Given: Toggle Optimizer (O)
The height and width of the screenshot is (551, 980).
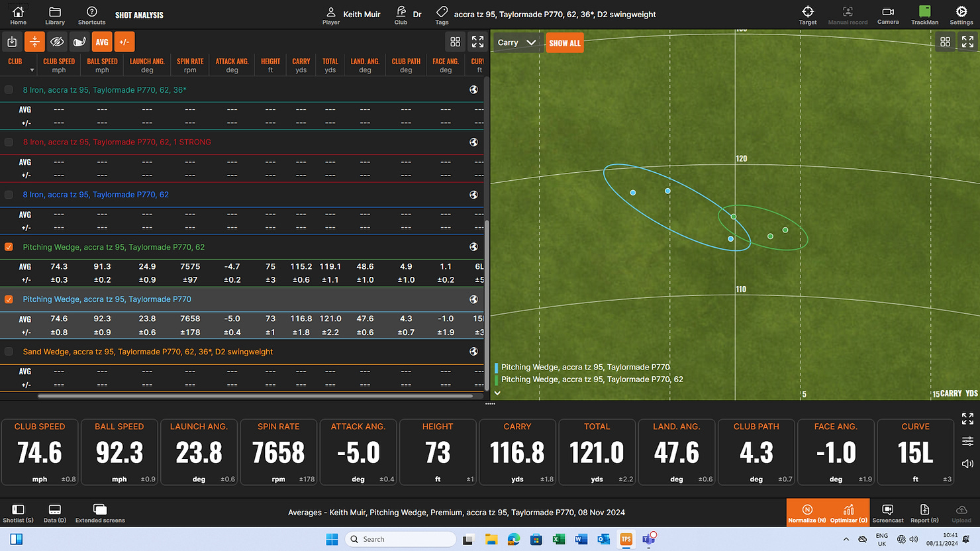Looking at the screenshot, I should pos(849,513).
